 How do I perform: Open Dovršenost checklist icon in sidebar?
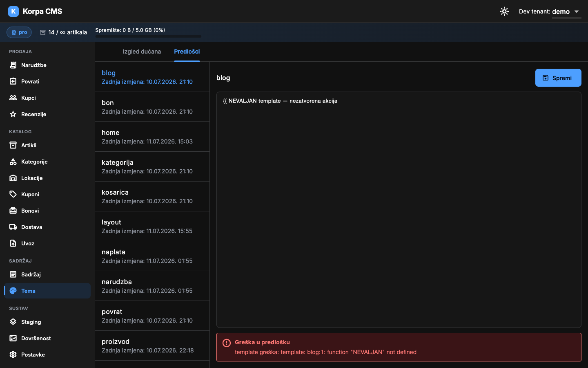click(x=13, y=338)
